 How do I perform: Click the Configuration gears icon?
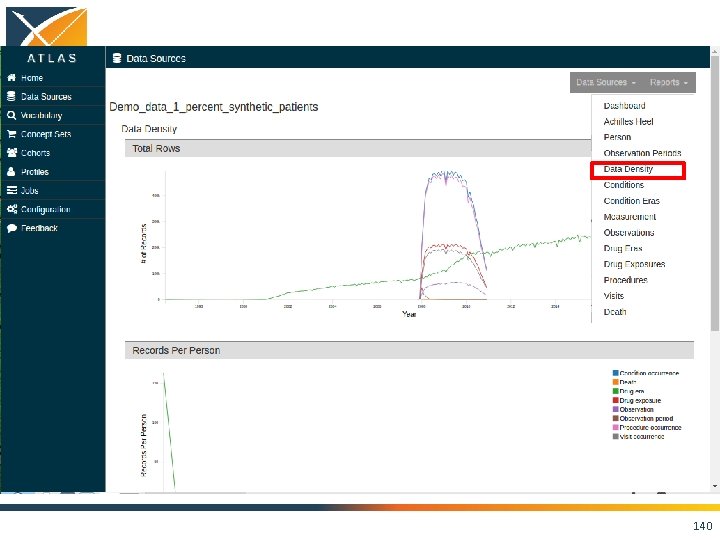point(12,209)
